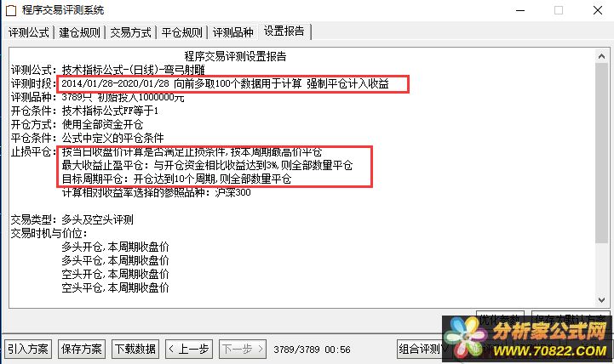Click the report vertical scrollbar thumb
The height and width of the screenshot is (364, 614).
pyautogui.click(x=601, y=152)
